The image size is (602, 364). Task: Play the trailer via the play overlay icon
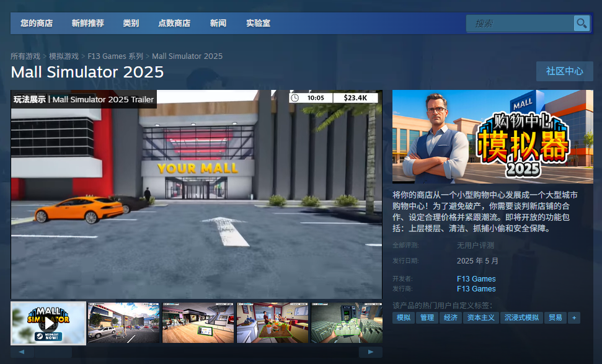pos(48,322)
